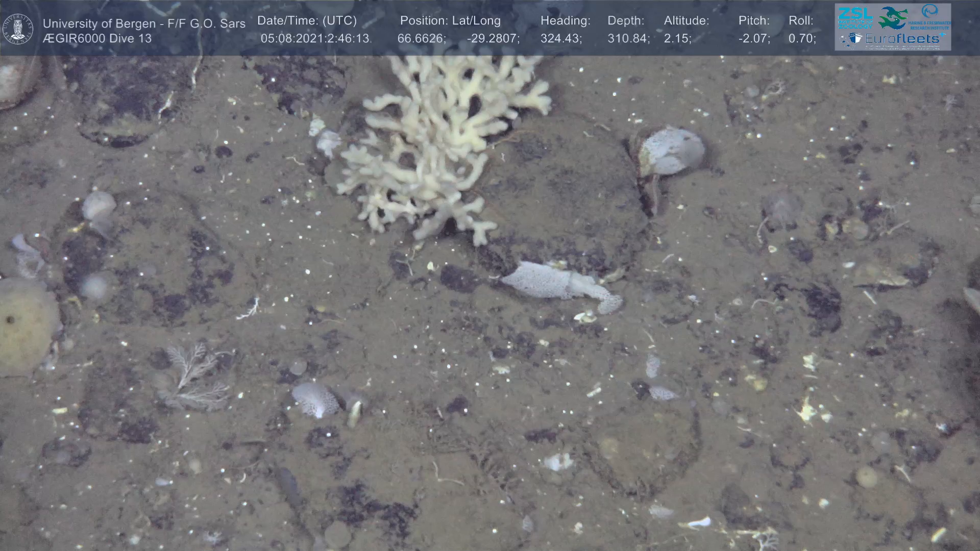The image size is (980, 551).
Task: Click the green-blue fish emblem logo
Action: (x=892, y=18)
